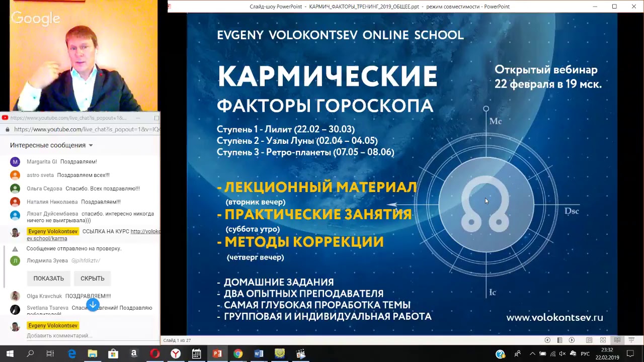Open clapperboard video app on taskbar
644x362 pixels.
point(300,354)
